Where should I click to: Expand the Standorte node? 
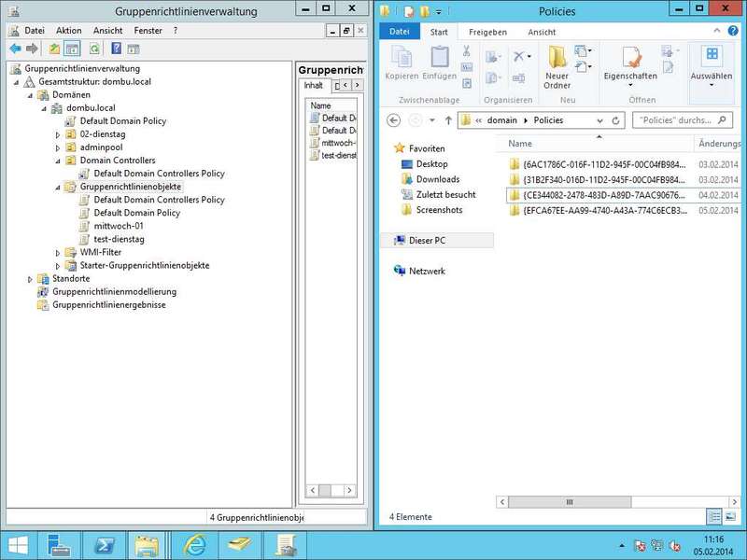31,279
